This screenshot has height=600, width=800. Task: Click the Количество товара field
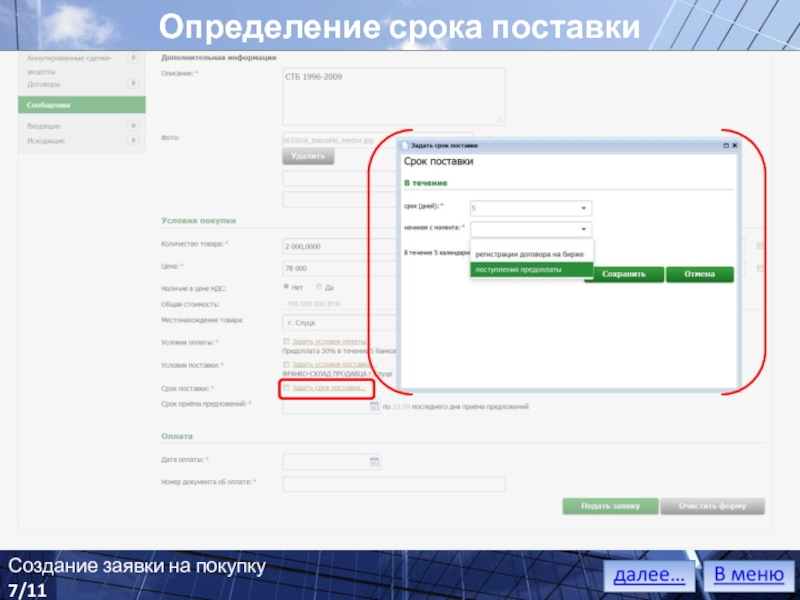pos(339,246)
